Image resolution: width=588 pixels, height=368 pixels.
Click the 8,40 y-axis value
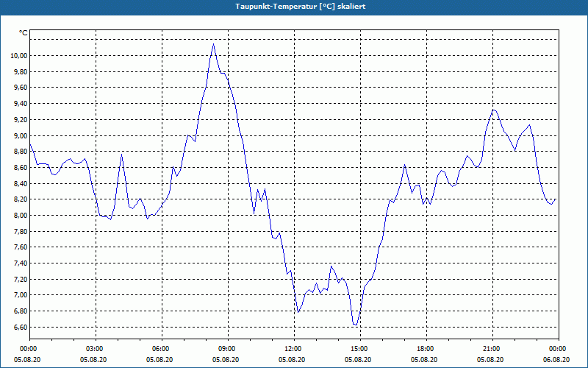click(21, 183)
